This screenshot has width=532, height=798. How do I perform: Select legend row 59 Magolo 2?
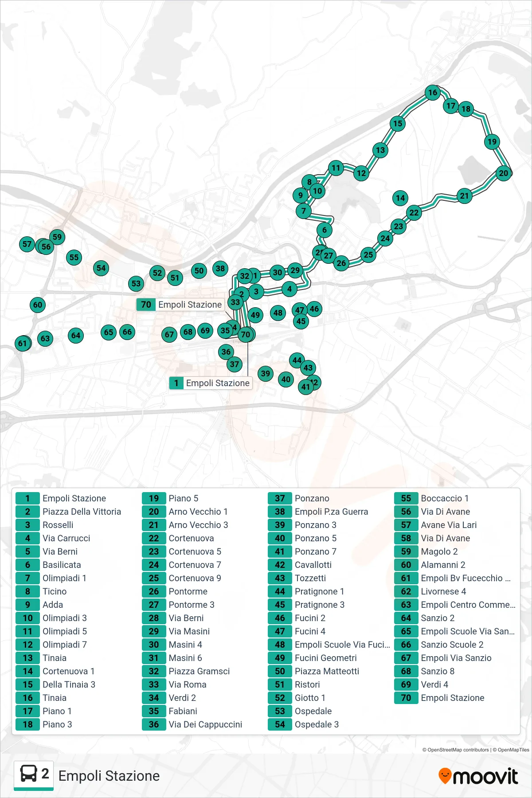[x=426, y=552]
